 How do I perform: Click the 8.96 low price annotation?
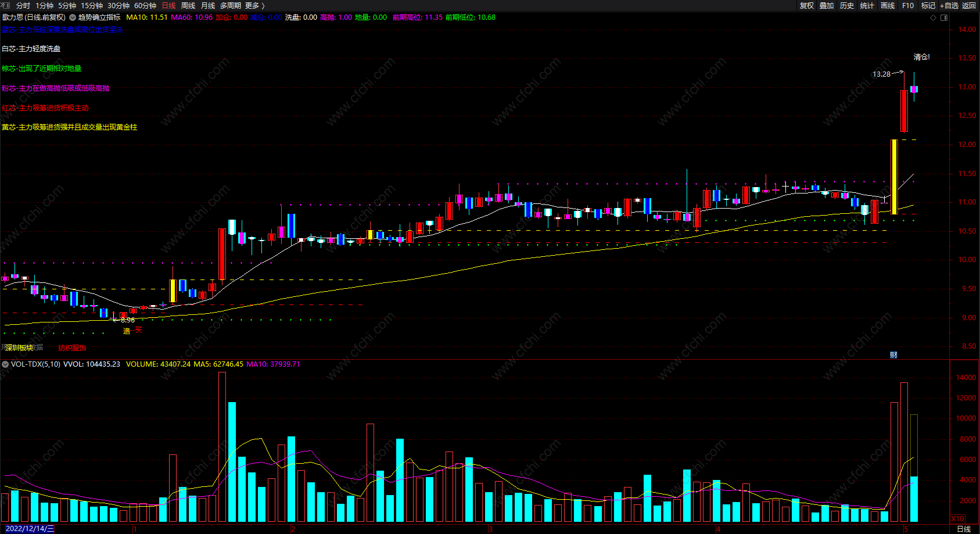pyautogui.click(x=128, y=320)
